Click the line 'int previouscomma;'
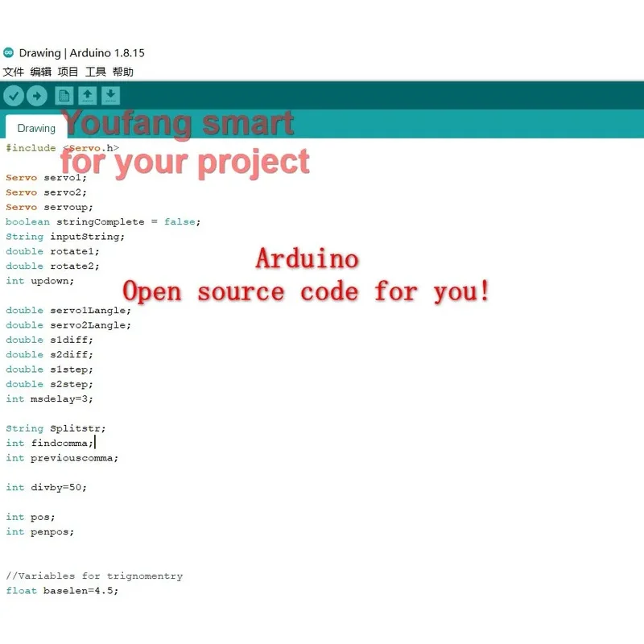Screen dimensions: 644x644 tap(62, 458)
